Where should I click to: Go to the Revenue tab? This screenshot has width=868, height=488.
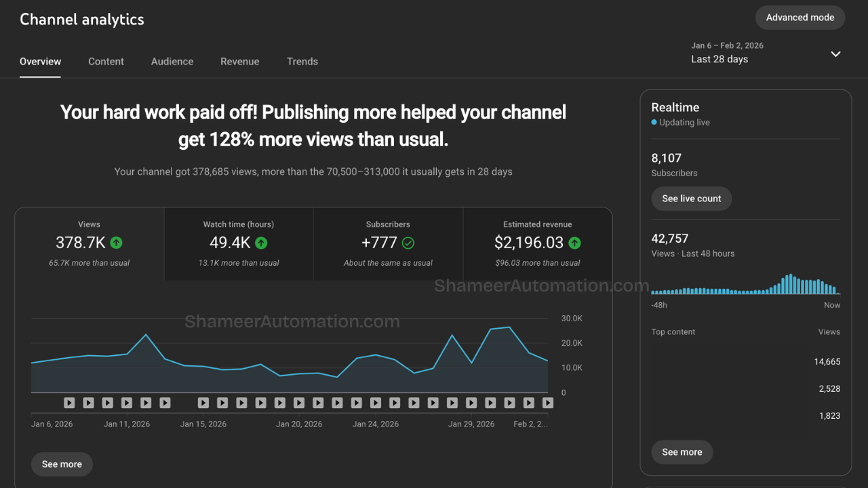[x=239, y=62]
